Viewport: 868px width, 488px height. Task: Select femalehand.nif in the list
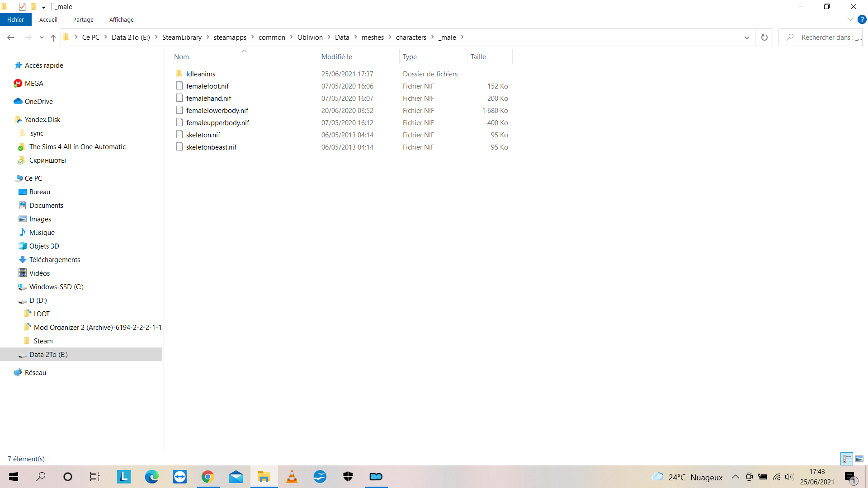pyautogui.click(x=208, y=99)
